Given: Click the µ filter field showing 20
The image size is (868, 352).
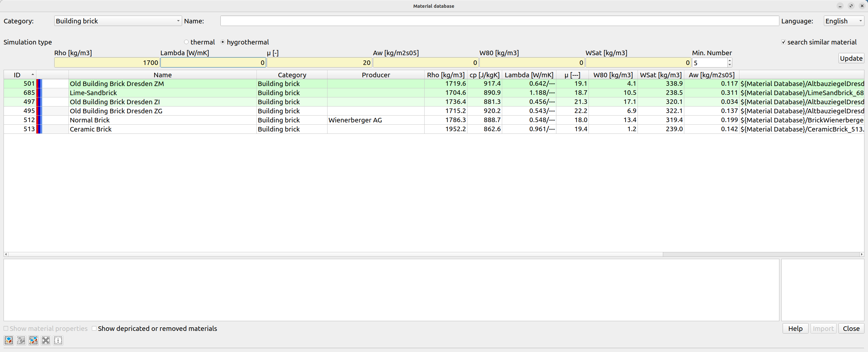Looking at the screenshot, I should (x=319, y=63).
